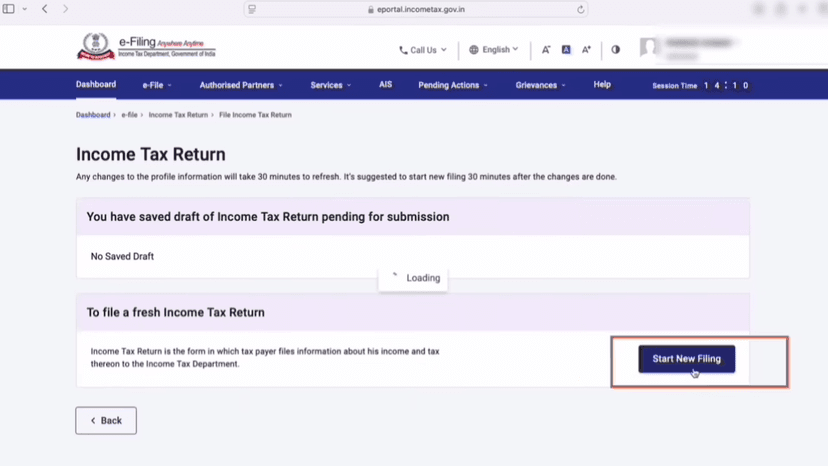
Task: Open the browser sidebar panel icon
Action: click(8, 8)
